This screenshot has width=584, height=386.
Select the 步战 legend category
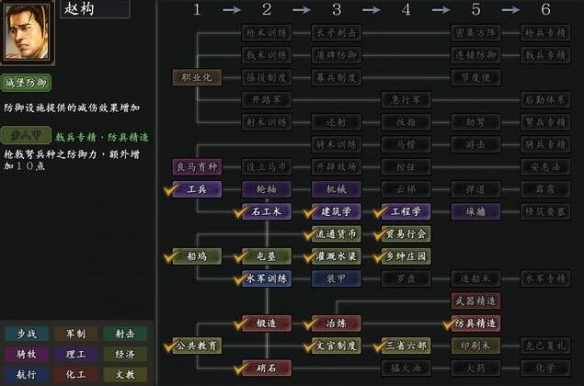pos(27,334)
